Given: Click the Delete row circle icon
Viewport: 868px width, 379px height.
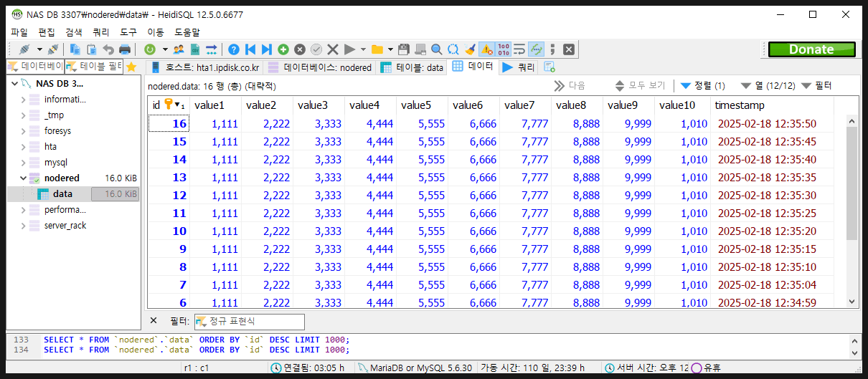Looking at the screenshot, I should pyautogui.click(x=300, y=49).
